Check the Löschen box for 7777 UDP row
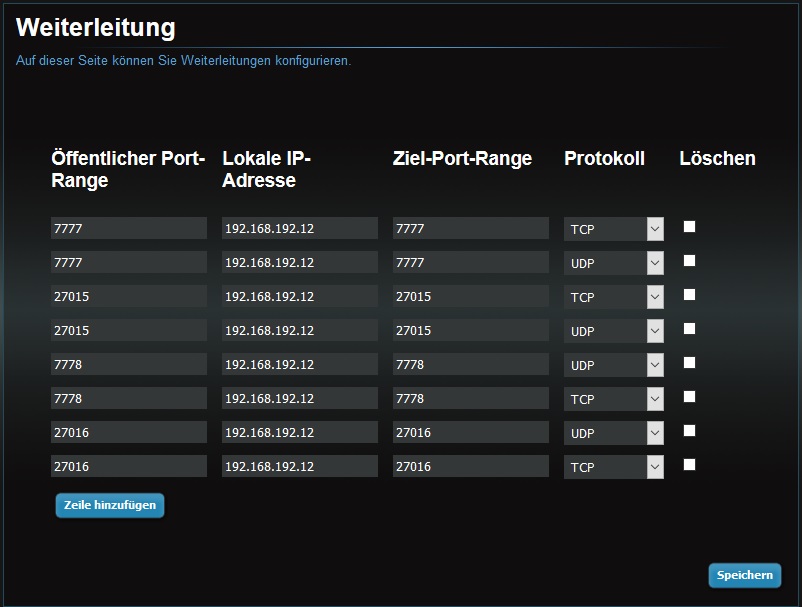The width and height of the screenshot is (802, 607). click(x=689, y=260)
